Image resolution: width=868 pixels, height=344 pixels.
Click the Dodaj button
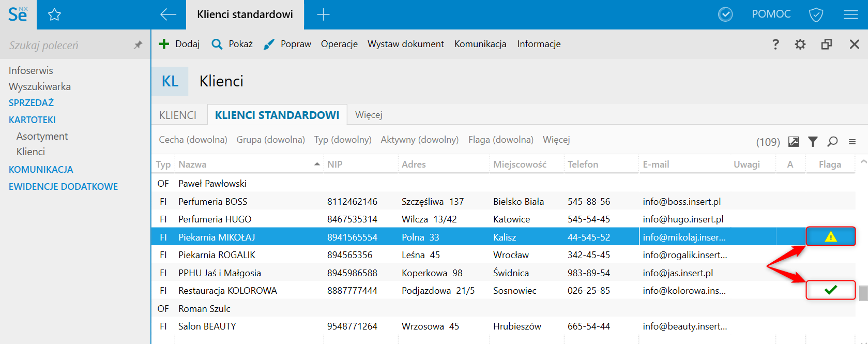tap(179, 44)
